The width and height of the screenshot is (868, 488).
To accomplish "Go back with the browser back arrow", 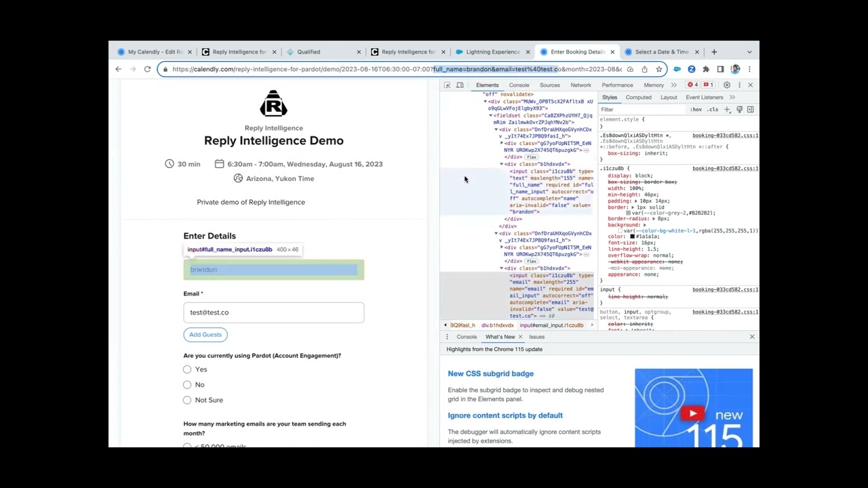I will 118,69.
